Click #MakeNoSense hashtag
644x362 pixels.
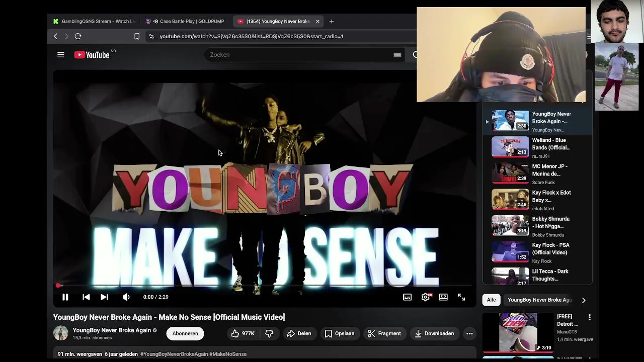pos(228,354)
